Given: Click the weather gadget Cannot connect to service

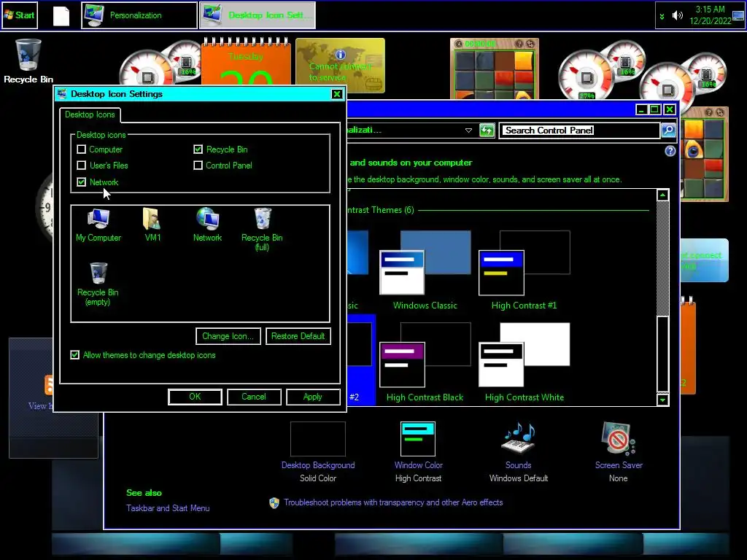Looking at the screenshot, I should [x=340, y=65].
